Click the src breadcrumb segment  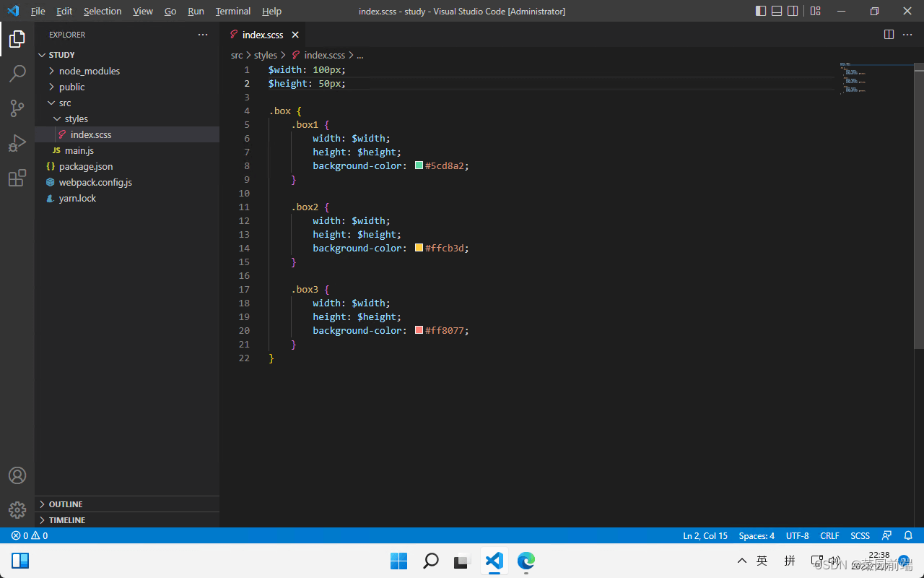click(x=237, y=55)
